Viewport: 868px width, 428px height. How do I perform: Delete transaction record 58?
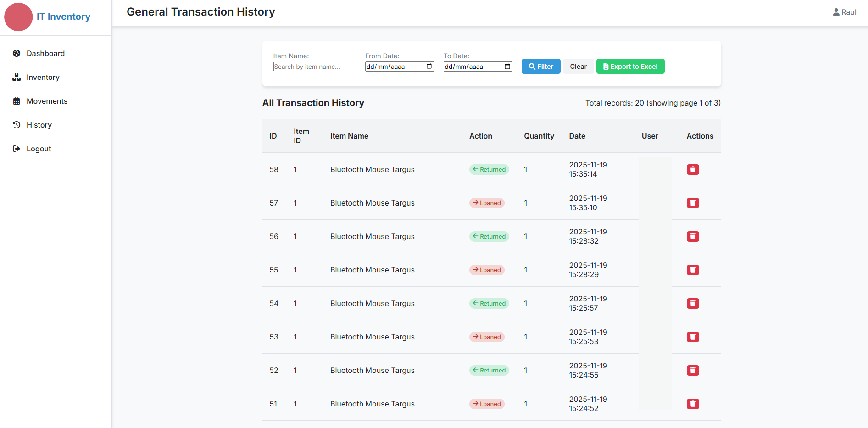[693, 169]
